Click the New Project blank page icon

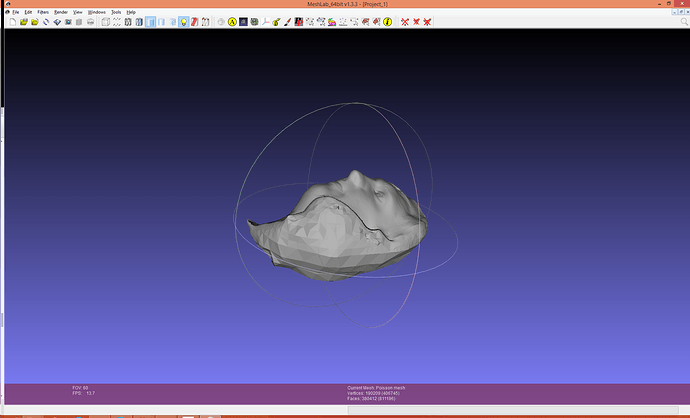pos(12,22)
